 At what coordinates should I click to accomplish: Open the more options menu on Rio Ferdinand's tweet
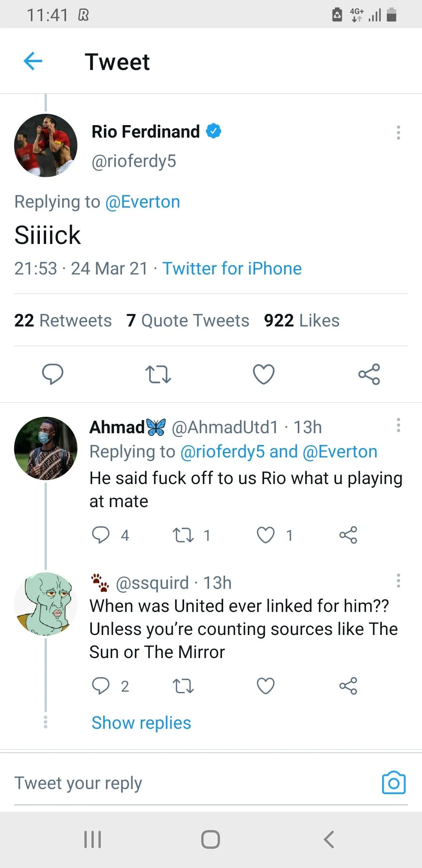click(x=398, y=133)
